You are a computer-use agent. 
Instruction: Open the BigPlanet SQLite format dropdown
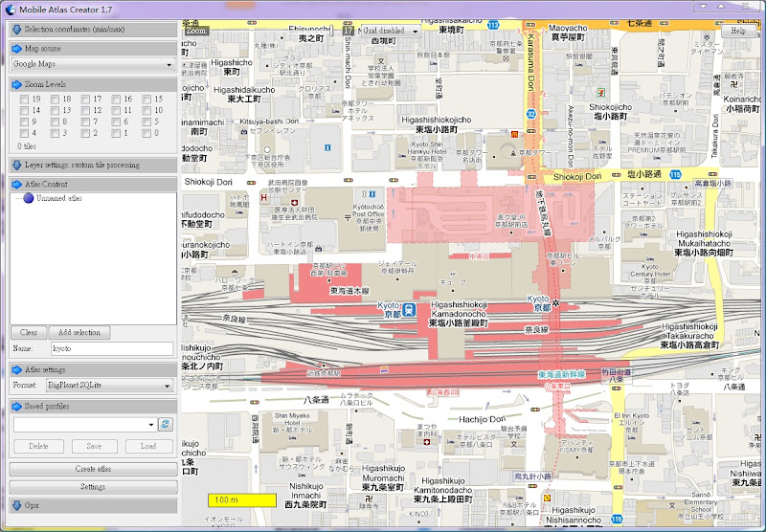point(110,385)
